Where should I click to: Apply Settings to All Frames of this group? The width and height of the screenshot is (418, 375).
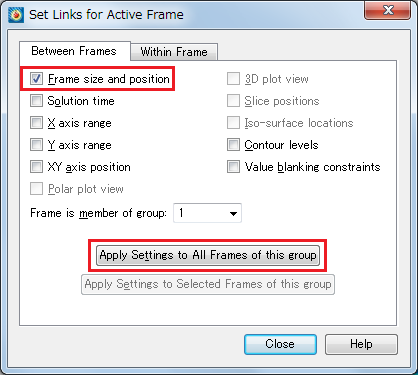(208, 255)
